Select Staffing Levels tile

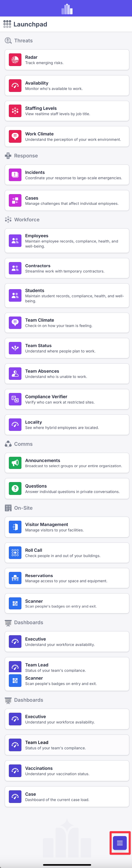click(x=67, y=111)
